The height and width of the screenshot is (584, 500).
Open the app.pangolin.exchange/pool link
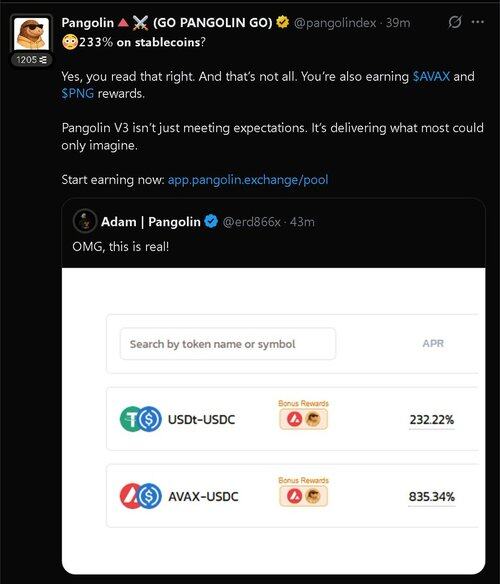click(248, 180)
